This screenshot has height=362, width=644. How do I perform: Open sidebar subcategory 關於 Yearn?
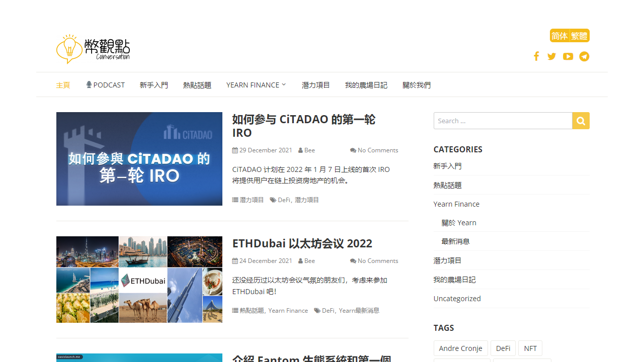click(459, 223)
